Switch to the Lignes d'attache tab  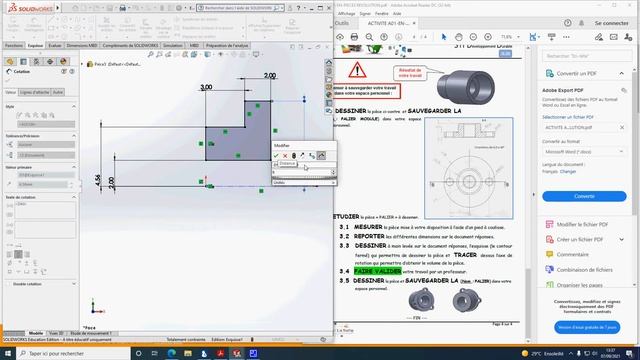tap(35, 92)
